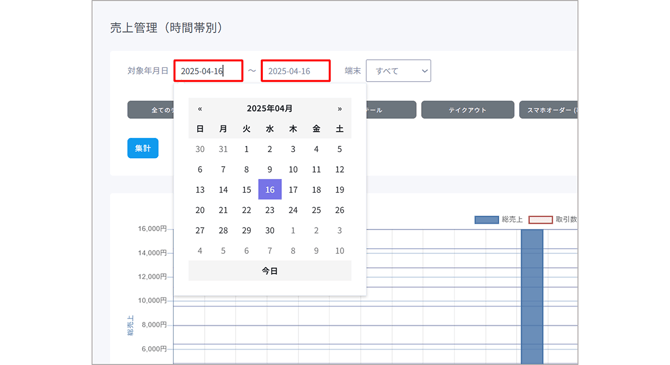Screen dimensions: 670x365
Task: Click the 対象年月日 label
Action: click(148, 71)
